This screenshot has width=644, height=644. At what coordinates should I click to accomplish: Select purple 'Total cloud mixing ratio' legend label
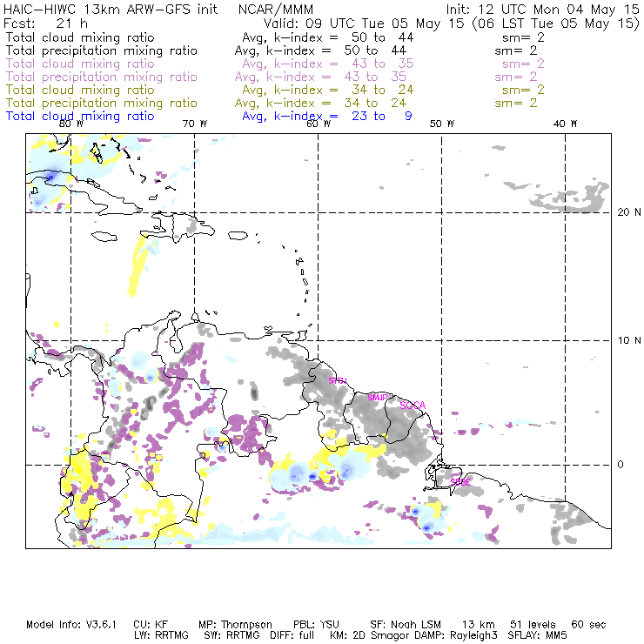pos(80,64)
